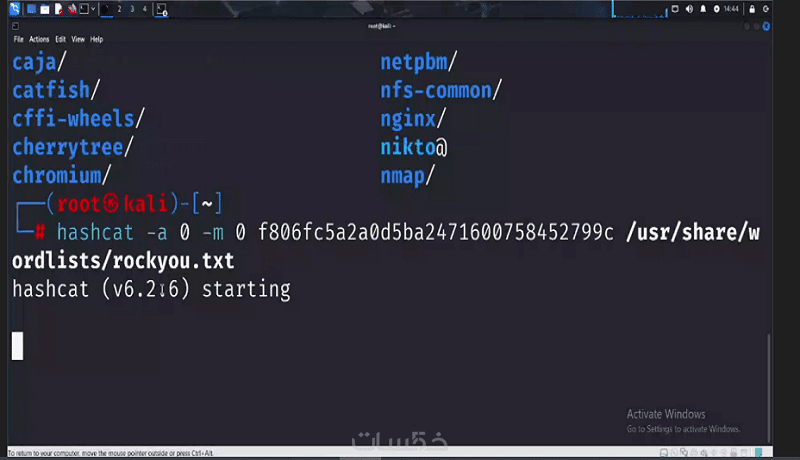The image size is (800, 460).
Task: Launch the red web browser panel icon
Action: [72, 9]
